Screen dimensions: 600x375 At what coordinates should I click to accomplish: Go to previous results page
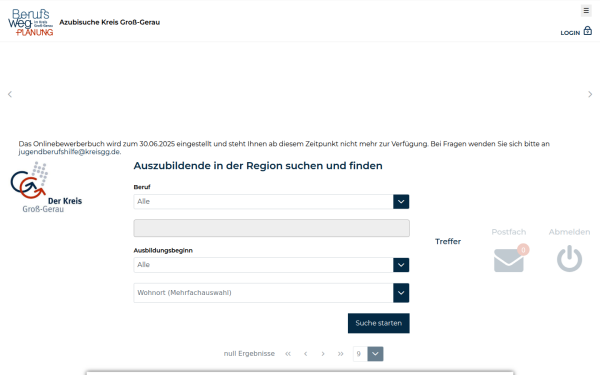[305, 354]
